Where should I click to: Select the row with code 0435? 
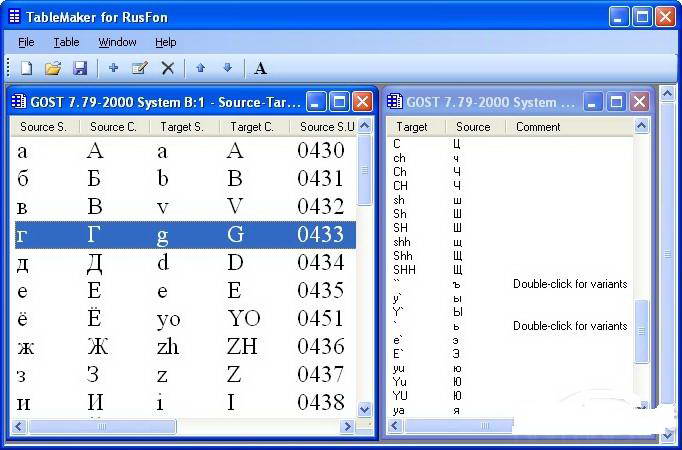[186, 290]
